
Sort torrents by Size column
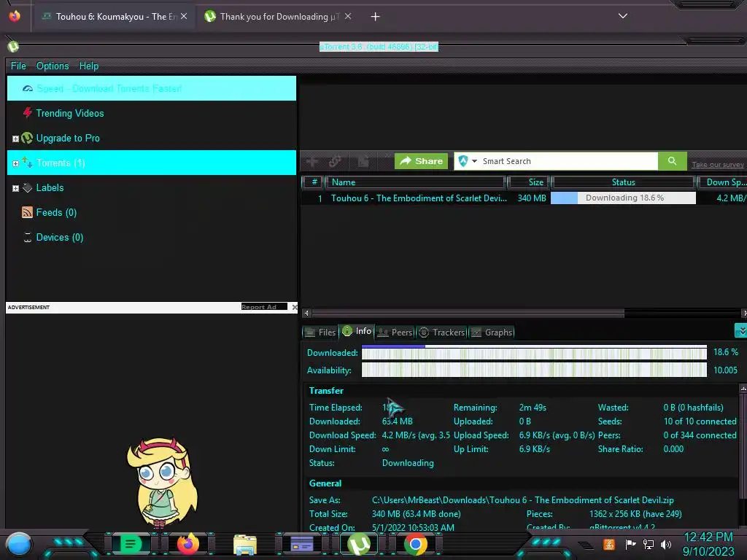528,182
